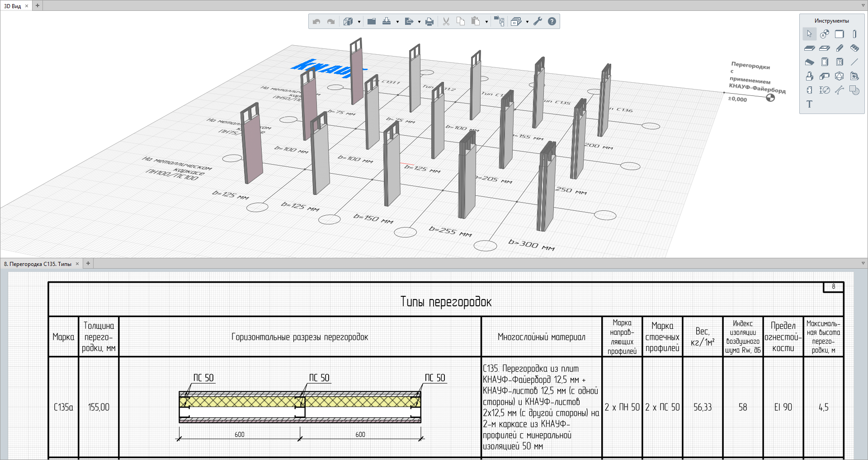Select the object selection arrow tool
Image resolution: width=868 pixels, height=460 pixels.
[809, 34]
